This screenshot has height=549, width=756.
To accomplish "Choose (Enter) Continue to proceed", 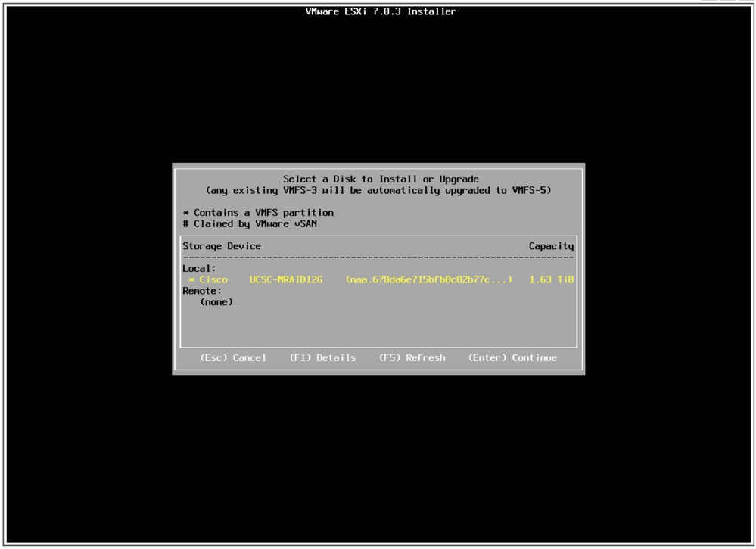I will [512, 358].
